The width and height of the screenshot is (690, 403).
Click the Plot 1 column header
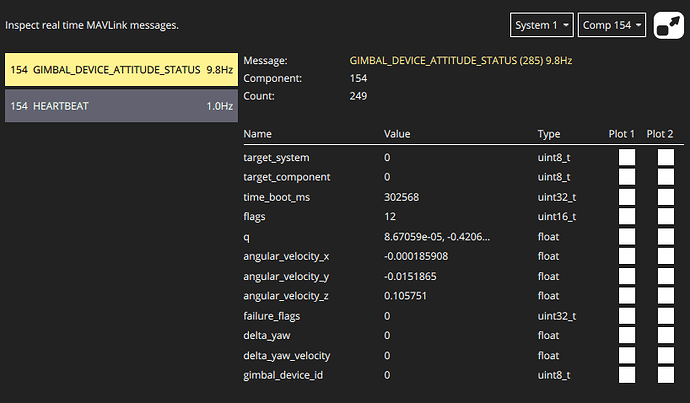click(x=621, y=134)
